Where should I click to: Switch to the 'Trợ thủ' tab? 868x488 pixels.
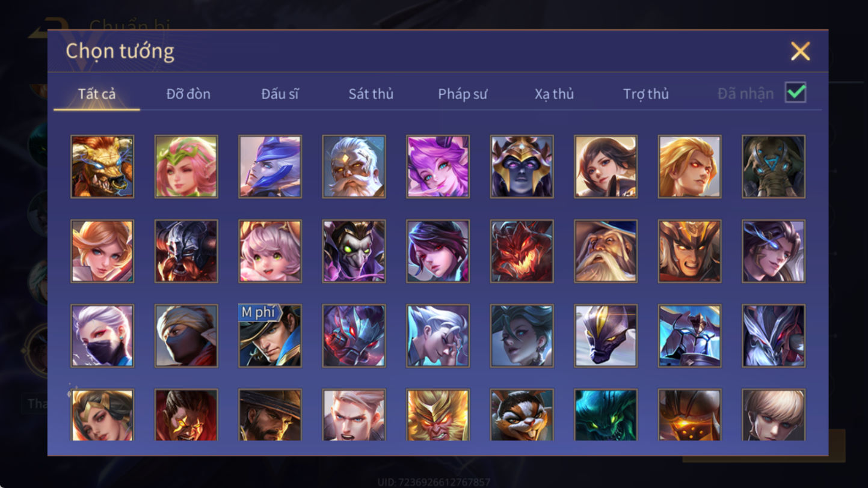click(646, 94)
